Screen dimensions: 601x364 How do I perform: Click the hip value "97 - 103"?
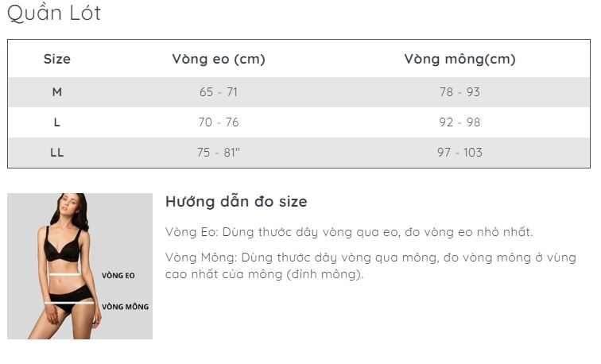(x=459, y=153)
